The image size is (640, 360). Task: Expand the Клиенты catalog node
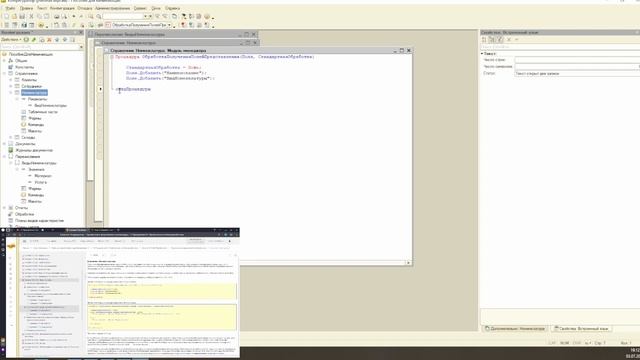pos(11,80)
